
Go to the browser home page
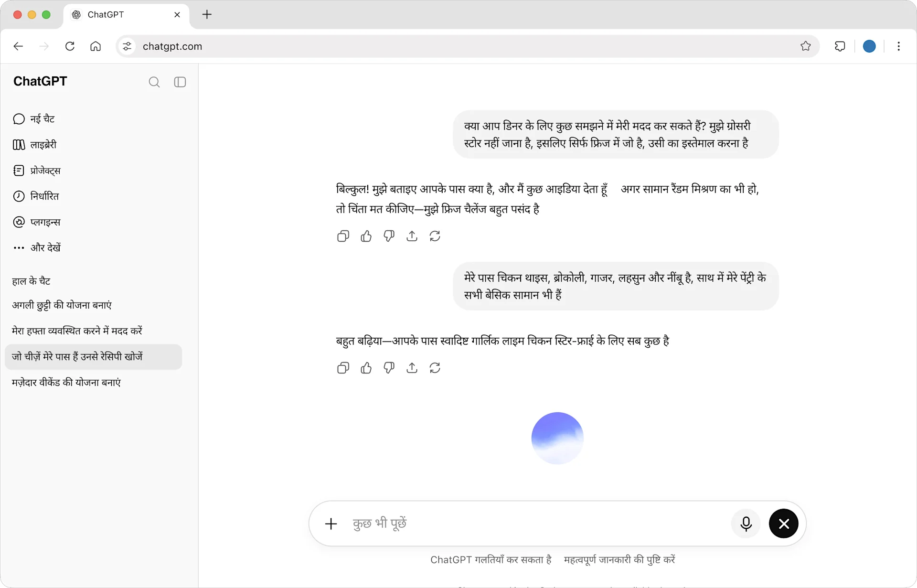pos(96,46)
